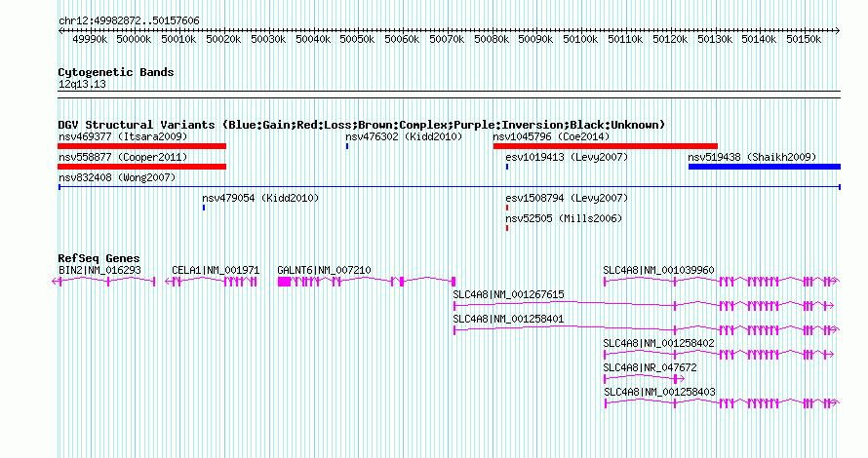Click the 50050k ruler tick label
This screenshot has width=868, height=458.
click(357, 39)
